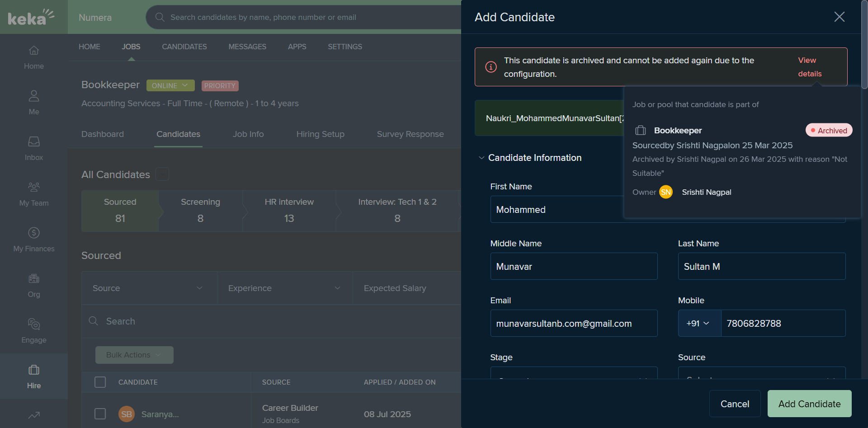868x428 pixels.
Task: Tick the select-all candidates checkbox
Action: pyautogui.click(x=100, y=382)
